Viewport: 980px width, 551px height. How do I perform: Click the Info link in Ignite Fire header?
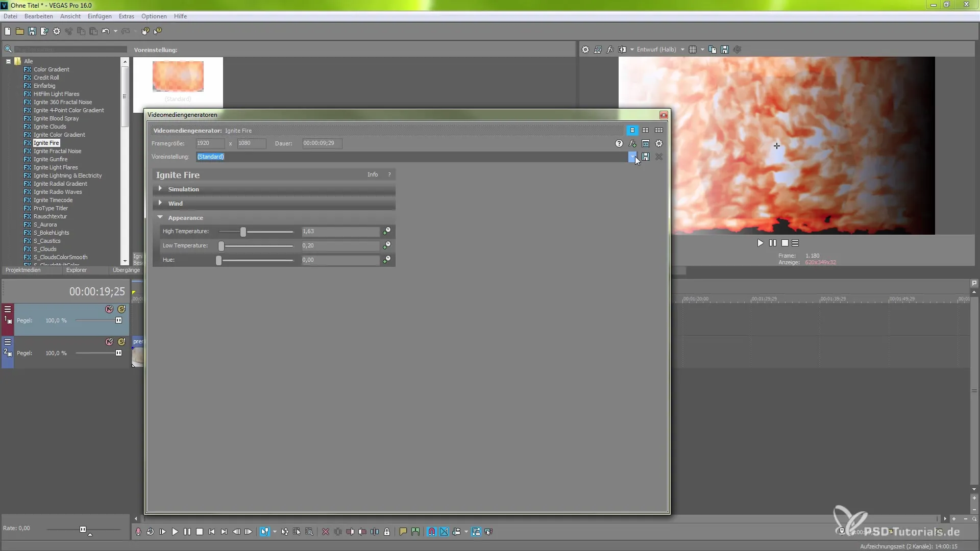pyautogui.click(x=373, y=174)
